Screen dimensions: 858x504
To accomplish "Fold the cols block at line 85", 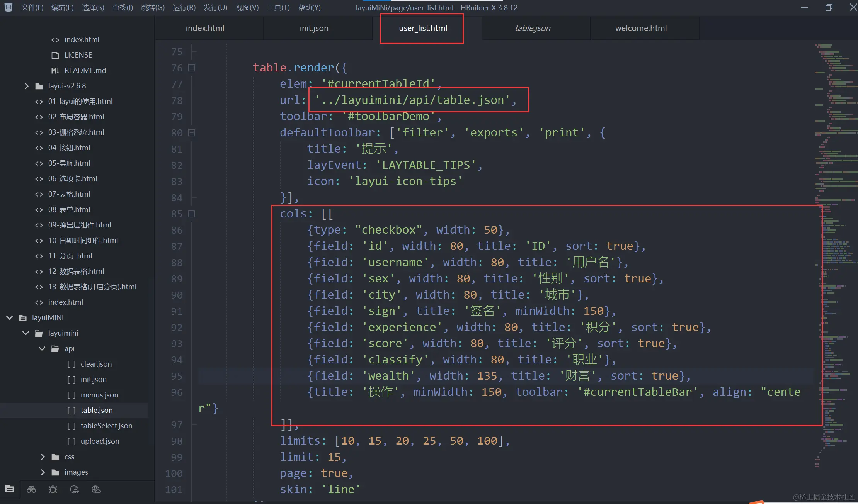I will (x=191, y=214).
